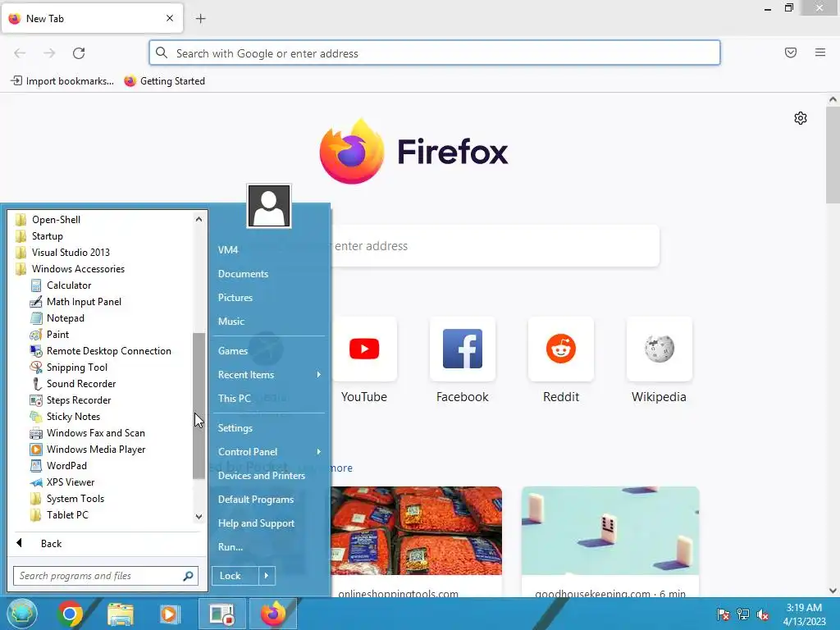
Task: Close the New Tab tab
Action: (170, 18)
